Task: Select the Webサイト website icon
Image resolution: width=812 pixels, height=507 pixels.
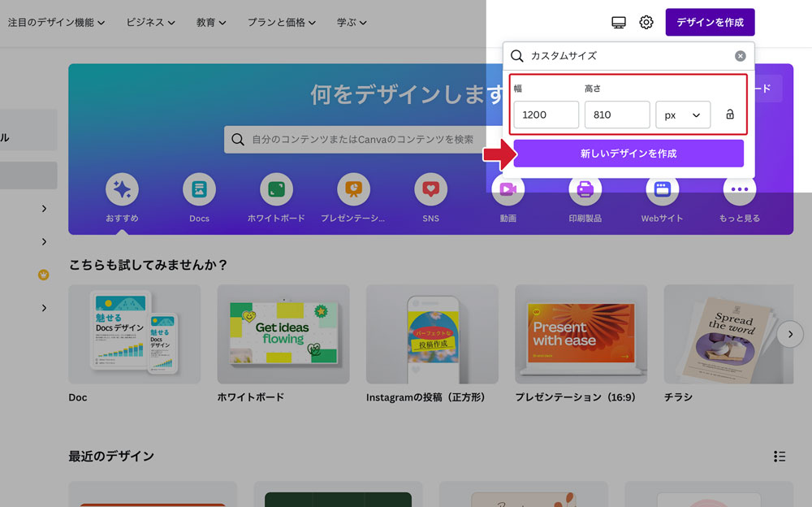Action: point(663,189)
